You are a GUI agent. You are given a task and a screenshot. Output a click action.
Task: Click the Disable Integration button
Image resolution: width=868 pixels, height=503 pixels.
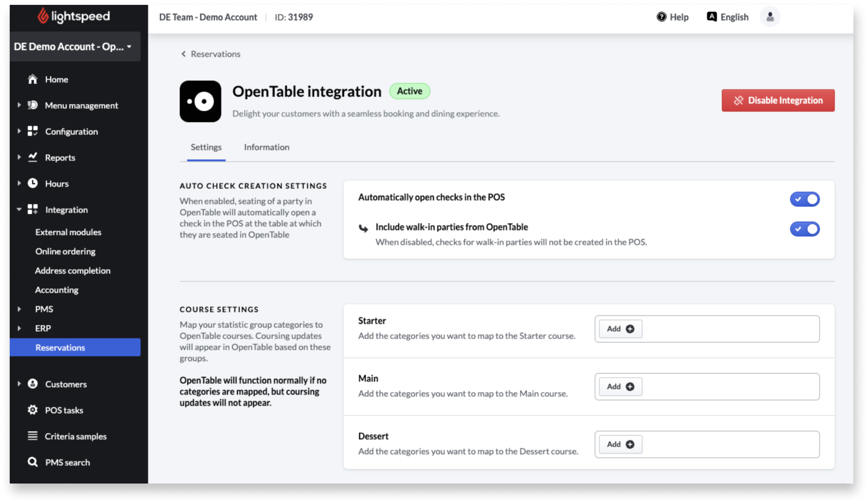click(x=778, y=100)
